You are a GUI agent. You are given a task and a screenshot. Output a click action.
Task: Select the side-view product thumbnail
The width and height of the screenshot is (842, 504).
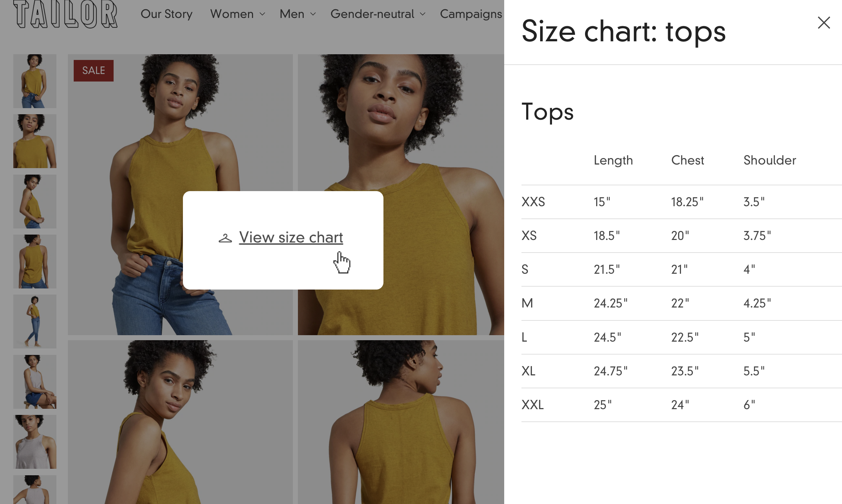[34, 201]
